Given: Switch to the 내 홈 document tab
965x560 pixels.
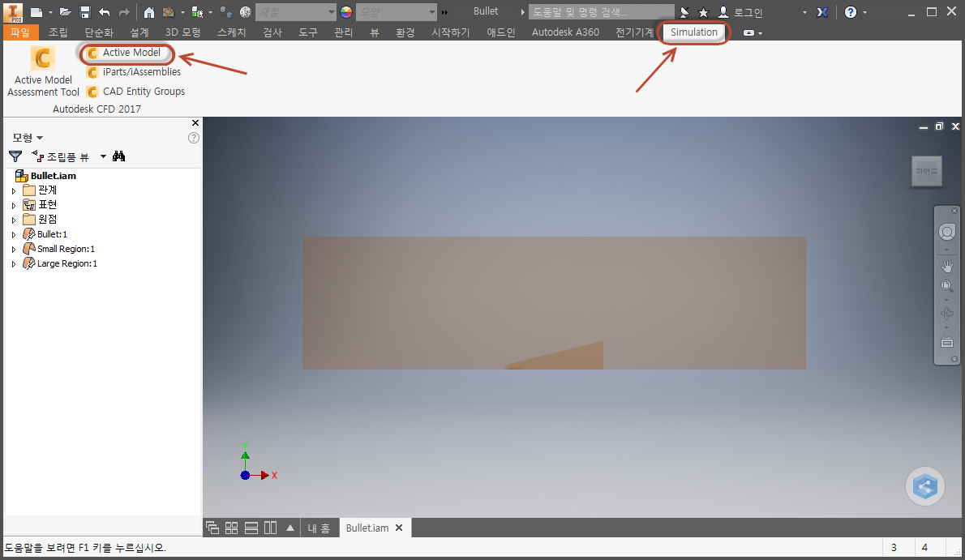Looking at the screenshot, I should tap(319, 528).
